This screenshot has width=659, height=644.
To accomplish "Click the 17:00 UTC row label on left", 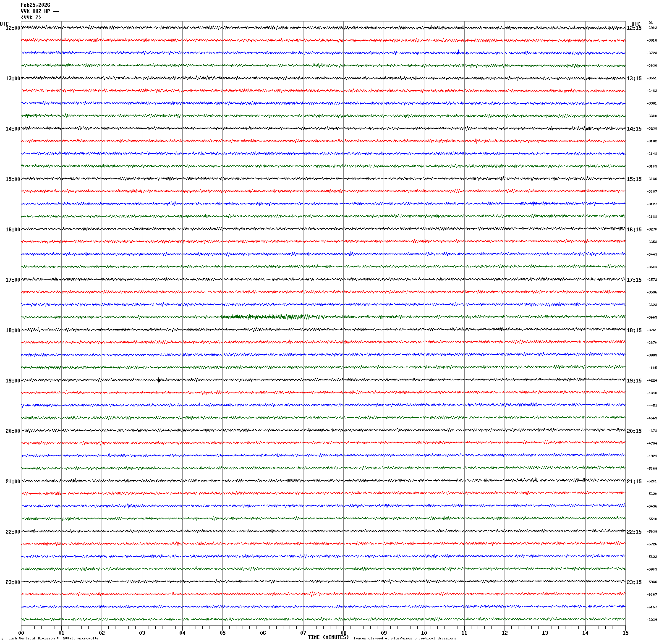I will [x=13, y=280].
